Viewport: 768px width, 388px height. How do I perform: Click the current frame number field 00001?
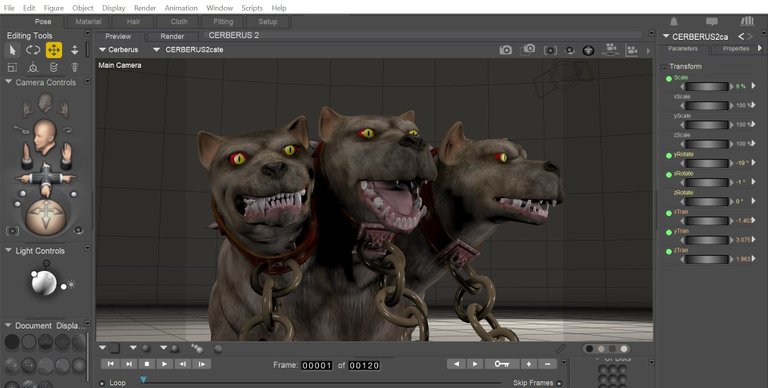tap(317, 365)
